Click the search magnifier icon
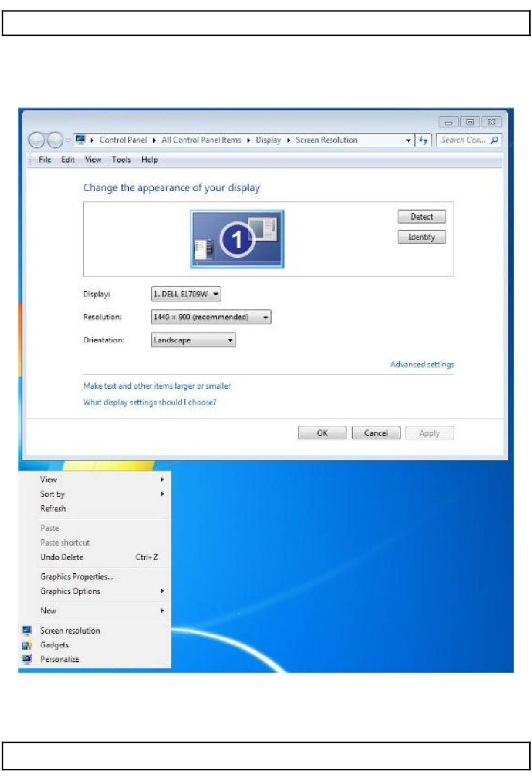 coord(494,140)
